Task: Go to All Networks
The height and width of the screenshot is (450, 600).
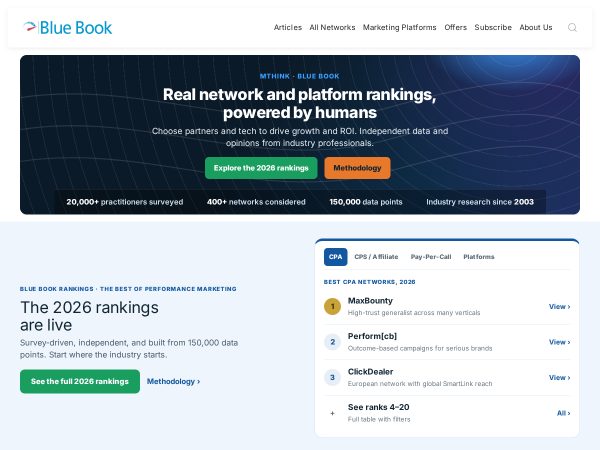Action: tap(332, 28)
